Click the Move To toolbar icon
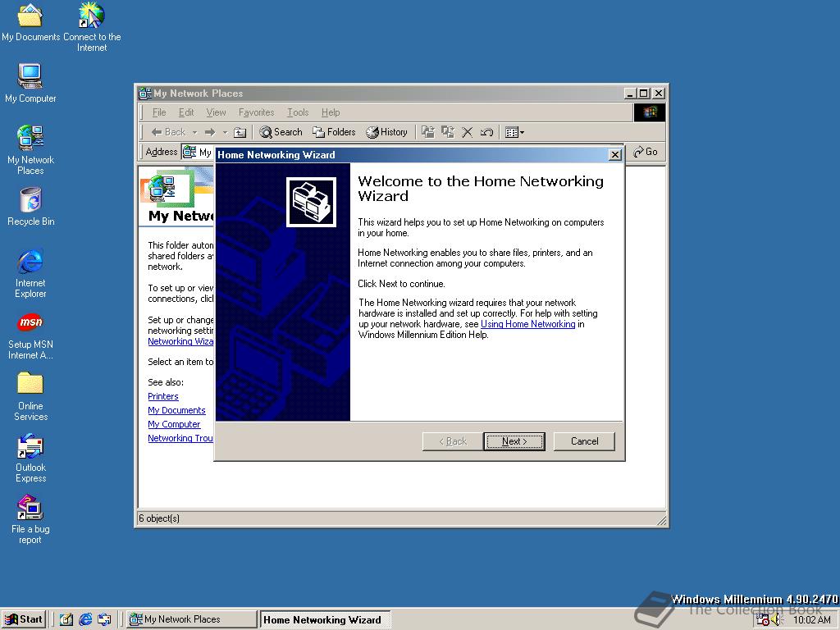This screenshot has height=630, width=840. coord(427,132)
